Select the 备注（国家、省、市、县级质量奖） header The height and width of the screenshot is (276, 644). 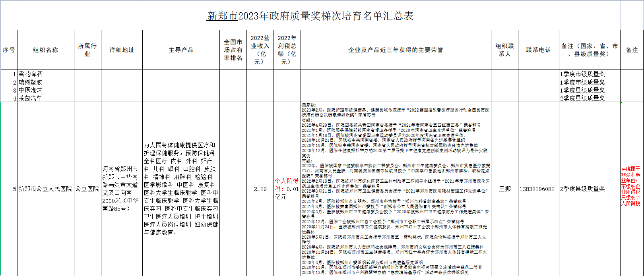(590, 50)
